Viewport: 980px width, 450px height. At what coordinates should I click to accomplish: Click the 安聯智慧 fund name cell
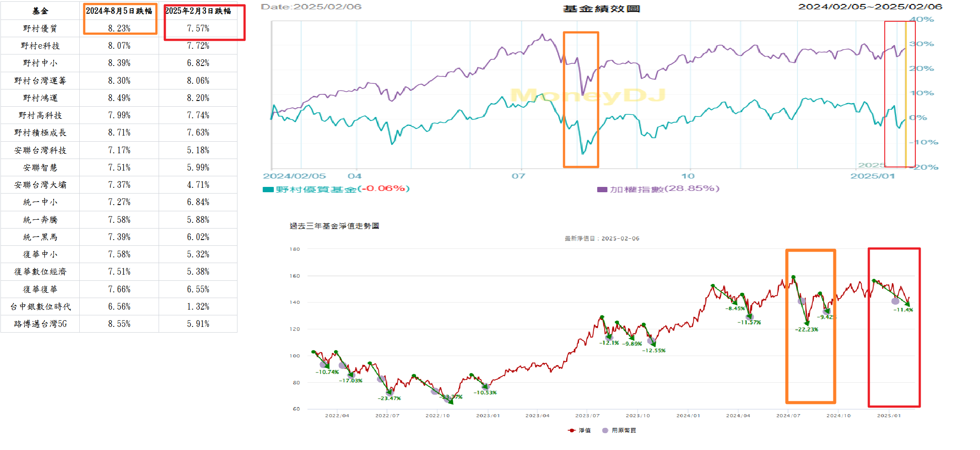pyautogui.click(x=40, y=167)
